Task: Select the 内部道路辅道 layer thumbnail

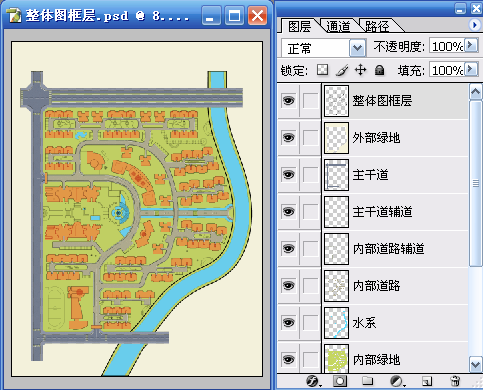Action: [x=336, y=249]
